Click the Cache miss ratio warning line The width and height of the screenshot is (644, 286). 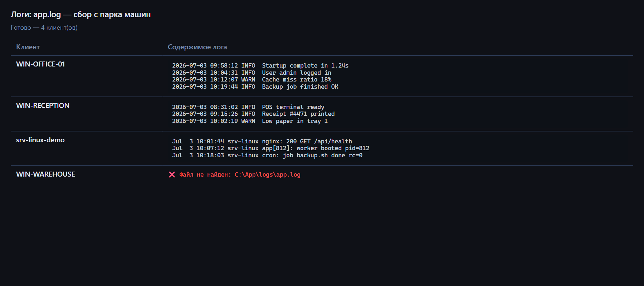(252, 80)
